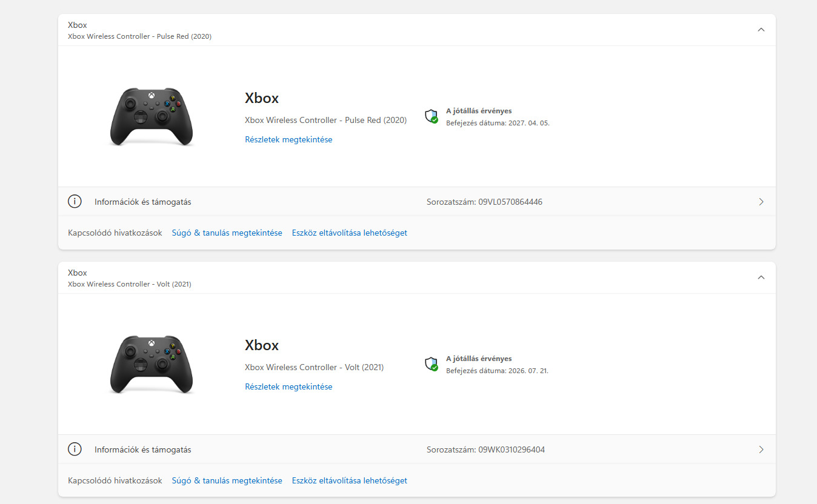Collapse the Pulse Red (2020) controller card
817x504 pixels.
pos(761,30)
